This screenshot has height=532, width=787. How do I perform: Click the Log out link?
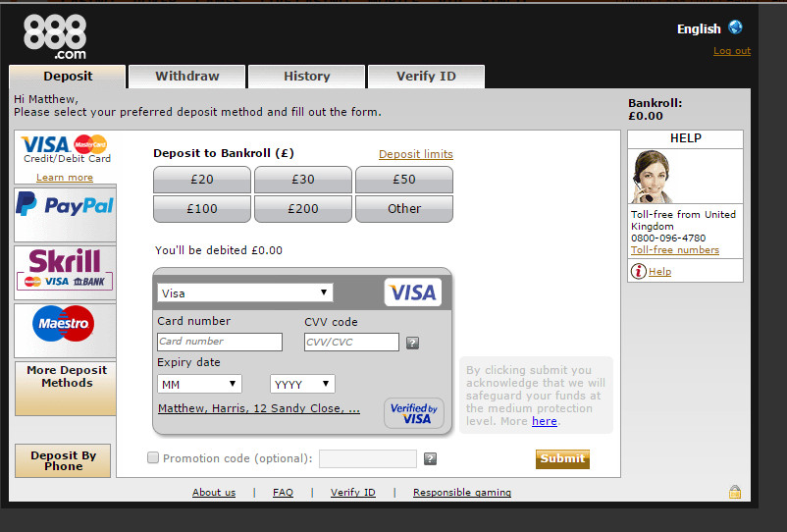pyautogui.click(x=732, y=51)
